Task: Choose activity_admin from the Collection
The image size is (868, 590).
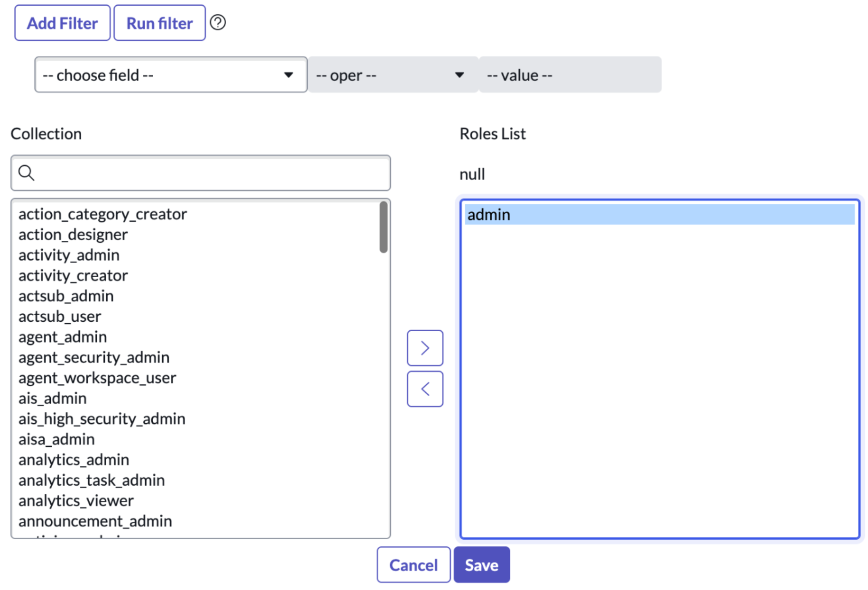Action: tap(69, 255)
